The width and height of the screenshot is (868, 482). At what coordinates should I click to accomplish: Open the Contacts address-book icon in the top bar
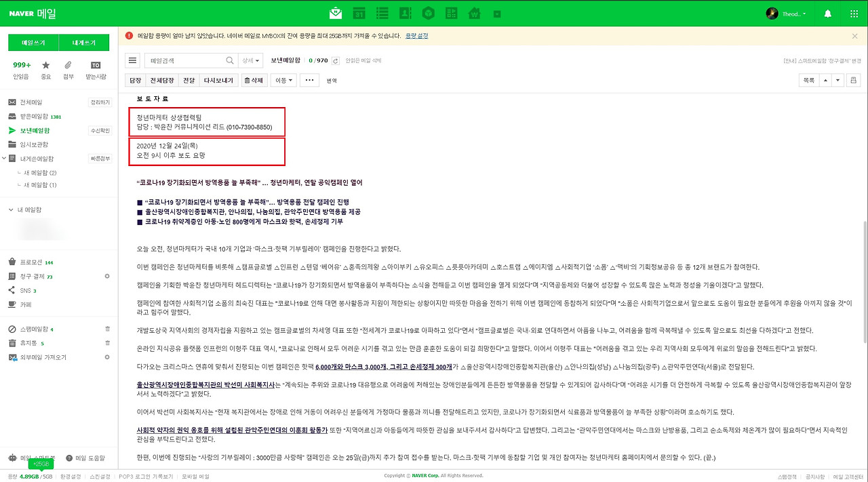point(406,13)
